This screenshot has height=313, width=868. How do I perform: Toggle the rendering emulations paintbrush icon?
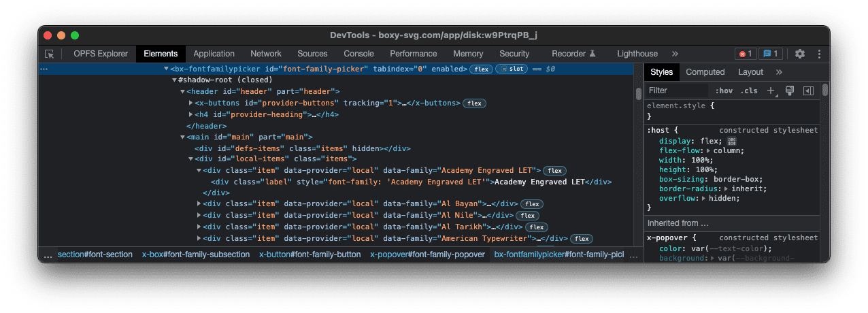790,90
